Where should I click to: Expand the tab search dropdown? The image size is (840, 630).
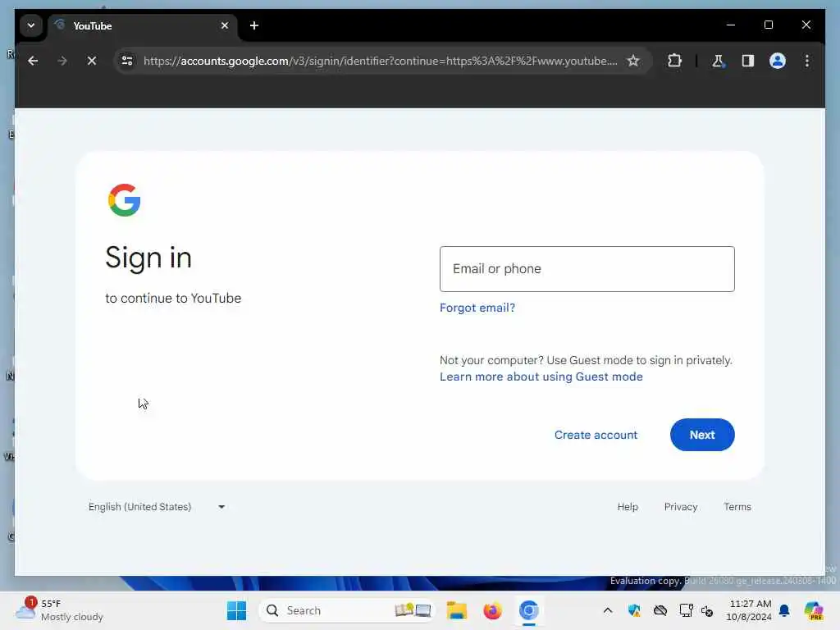[31, 25]
